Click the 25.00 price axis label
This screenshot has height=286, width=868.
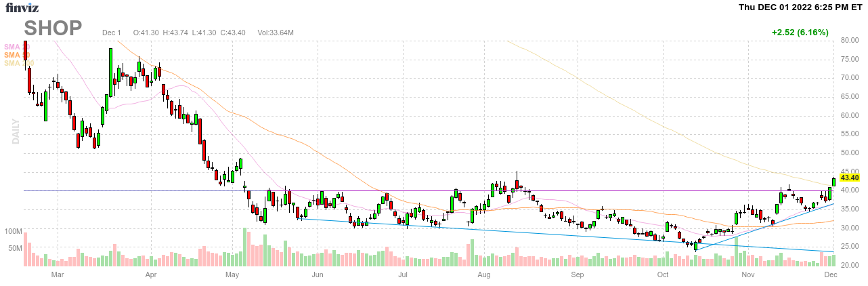(x=849, y=247)
